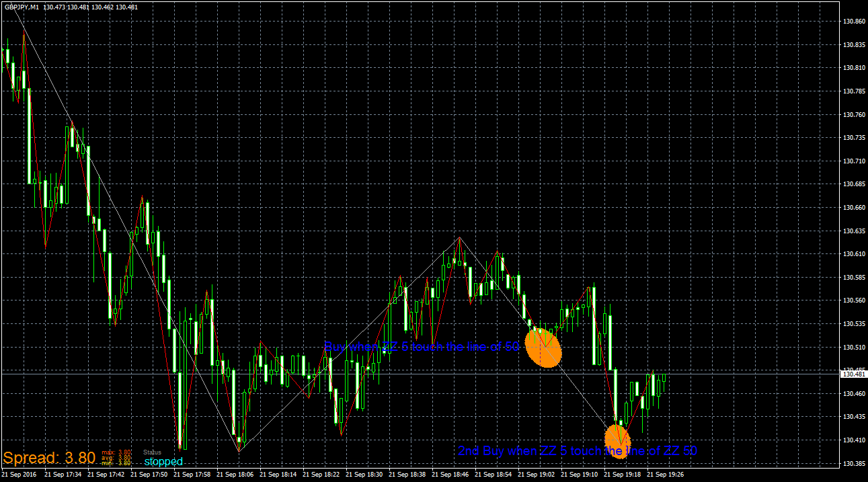
Task: Click the '21 Sep 18:22' time label
Action: tap(321, 475)
